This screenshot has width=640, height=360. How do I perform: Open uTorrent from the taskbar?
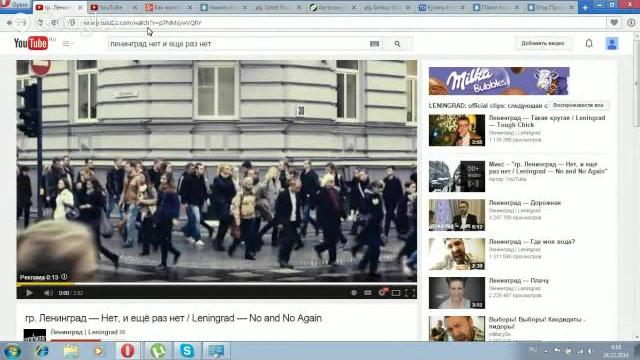point(158,351)
